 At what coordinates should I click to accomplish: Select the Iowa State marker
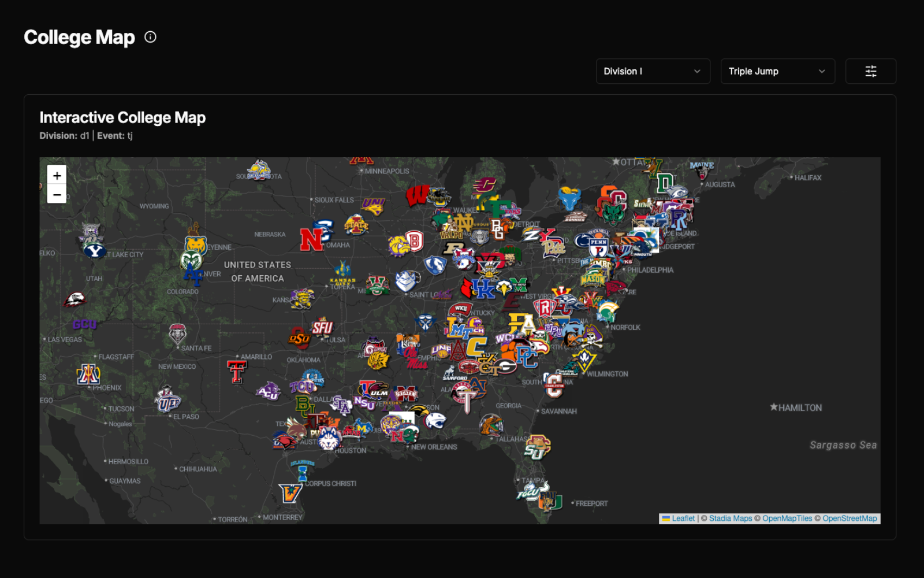point(356,225)
